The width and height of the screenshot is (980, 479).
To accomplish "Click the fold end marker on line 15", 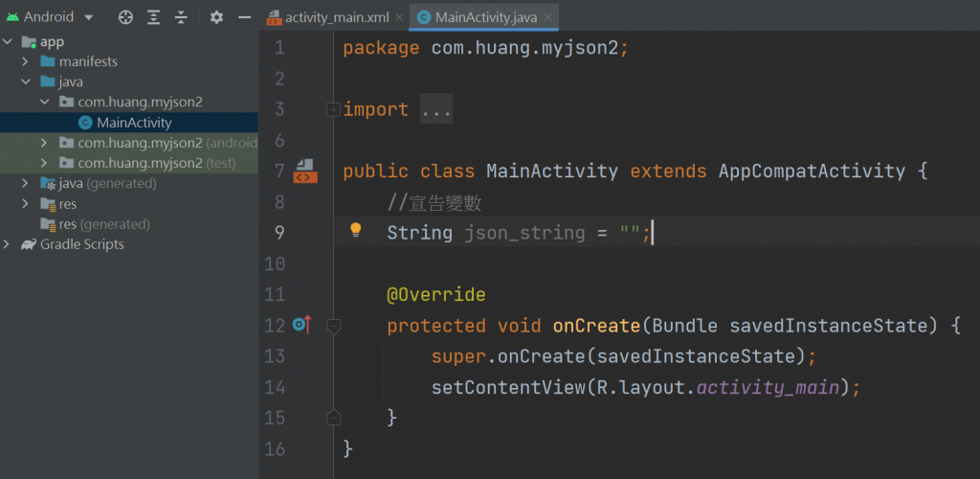I will click(x=334, y=418).
